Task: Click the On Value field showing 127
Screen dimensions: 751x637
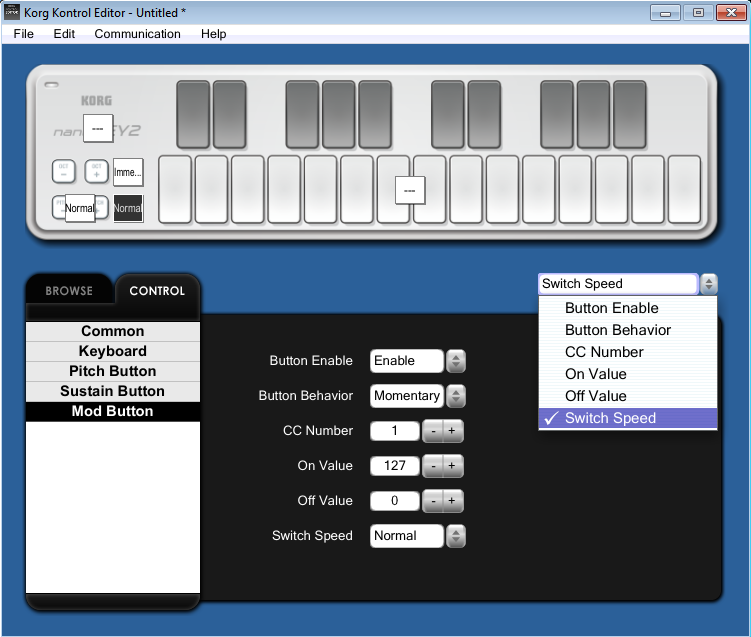Action: [395, 466]
